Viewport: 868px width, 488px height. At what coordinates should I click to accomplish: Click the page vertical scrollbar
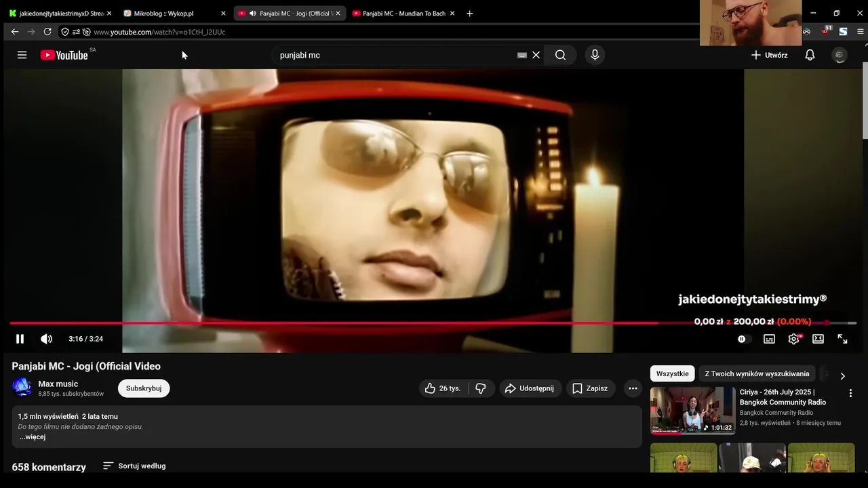point(865,102)
